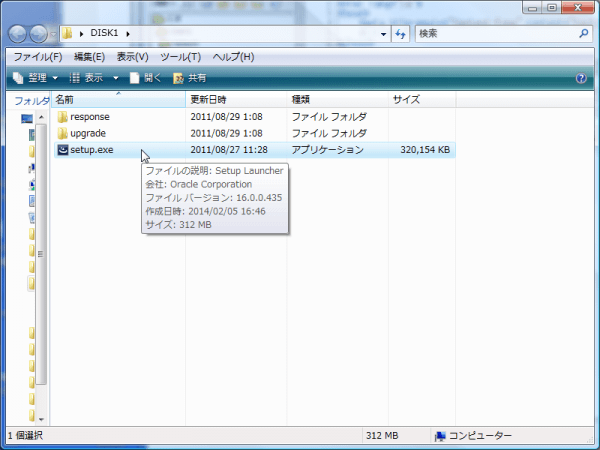Open the 表示(V) menu
Viewport: 600px width, 450px height.
click(132, 57)
